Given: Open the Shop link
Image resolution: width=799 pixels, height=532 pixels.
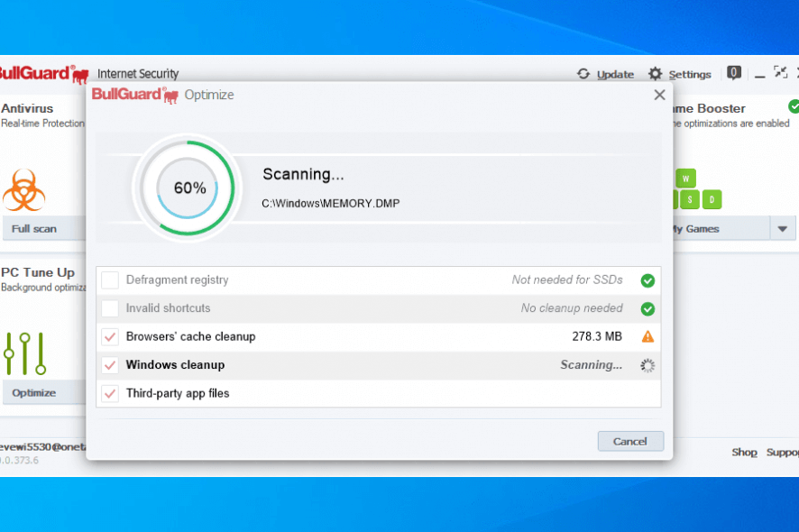Looking at the screenshot, I should [744, 453].
